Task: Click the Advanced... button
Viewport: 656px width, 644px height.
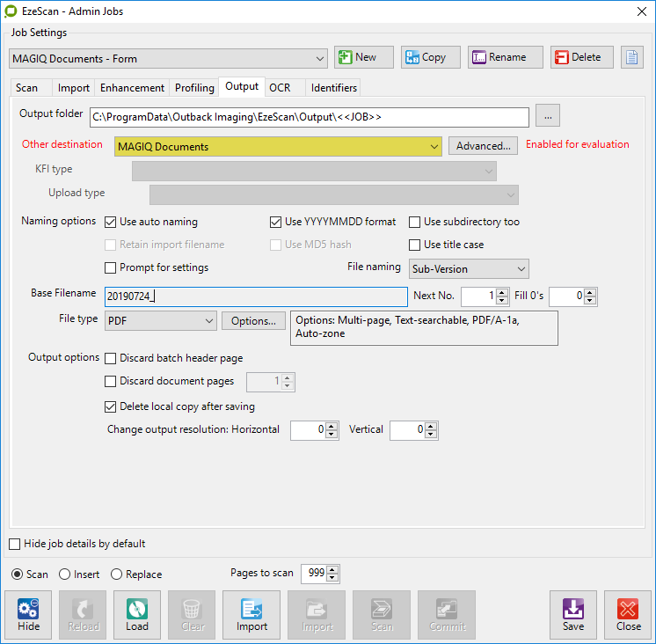Action: point(483,146)
